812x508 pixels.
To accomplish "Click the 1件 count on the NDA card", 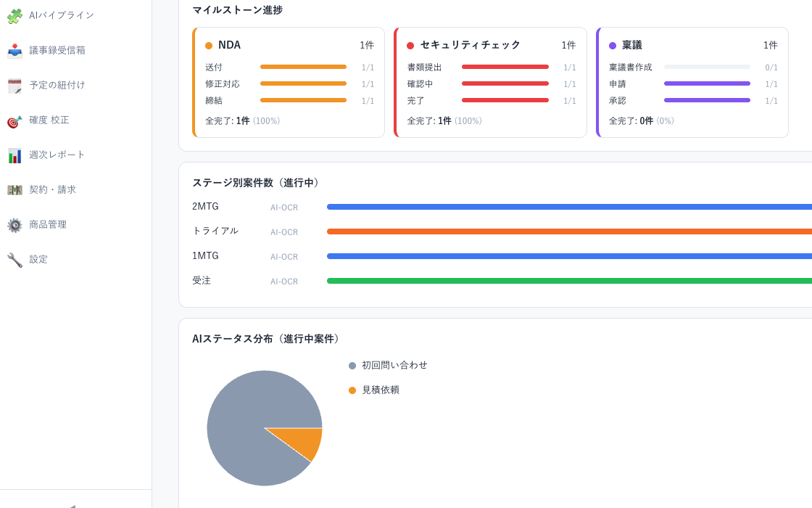I will click(367, 46).
